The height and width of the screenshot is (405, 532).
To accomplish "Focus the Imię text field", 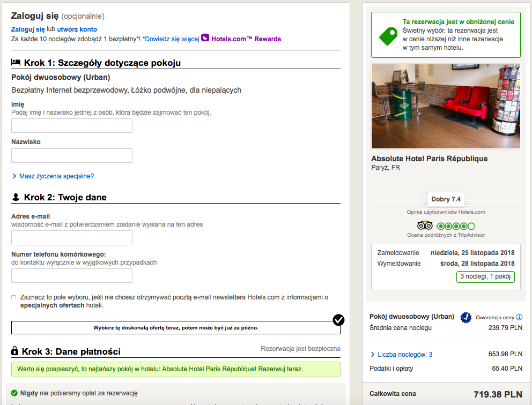I will 72,126.
